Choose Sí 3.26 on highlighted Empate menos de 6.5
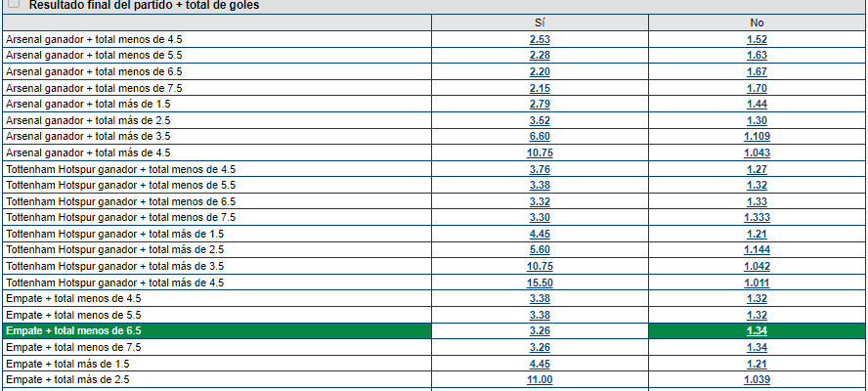868x391 pixels. click(540, 331)
